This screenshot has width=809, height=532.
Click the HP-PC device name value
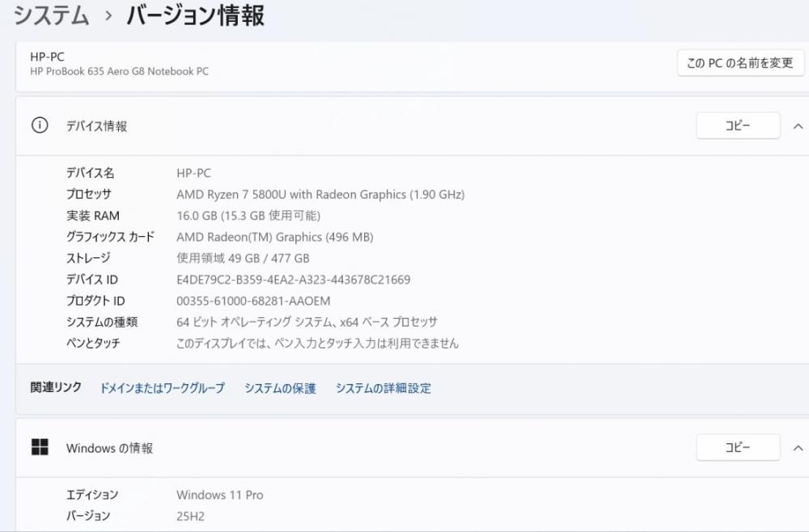click(193, 173)
